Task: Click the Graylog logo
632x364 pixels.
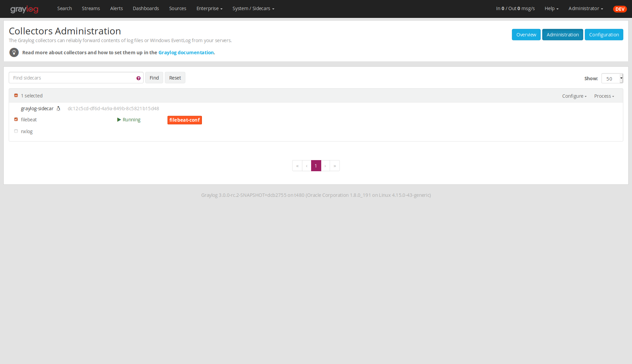Action: pos(24,9)
